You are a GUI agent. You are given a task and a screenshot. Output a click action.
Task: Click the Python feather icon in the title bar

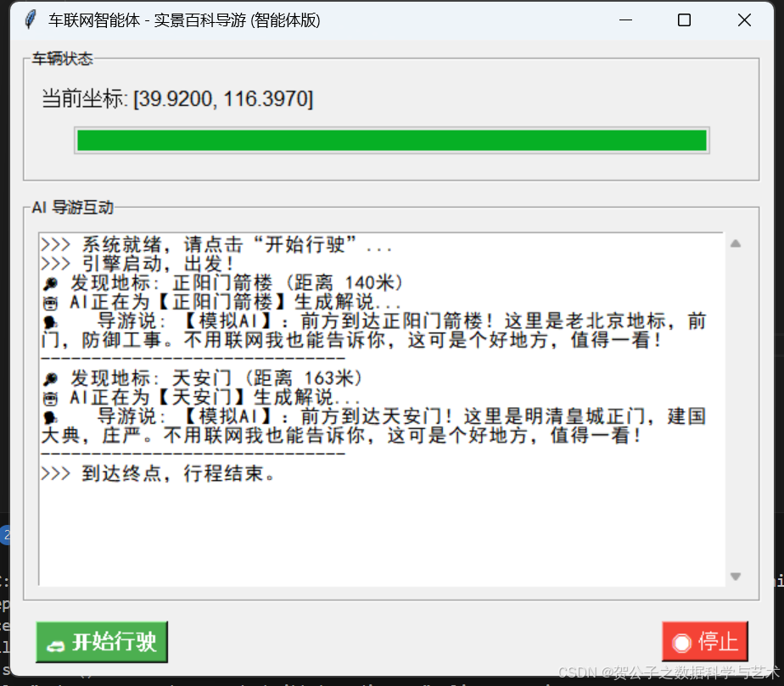30,19
